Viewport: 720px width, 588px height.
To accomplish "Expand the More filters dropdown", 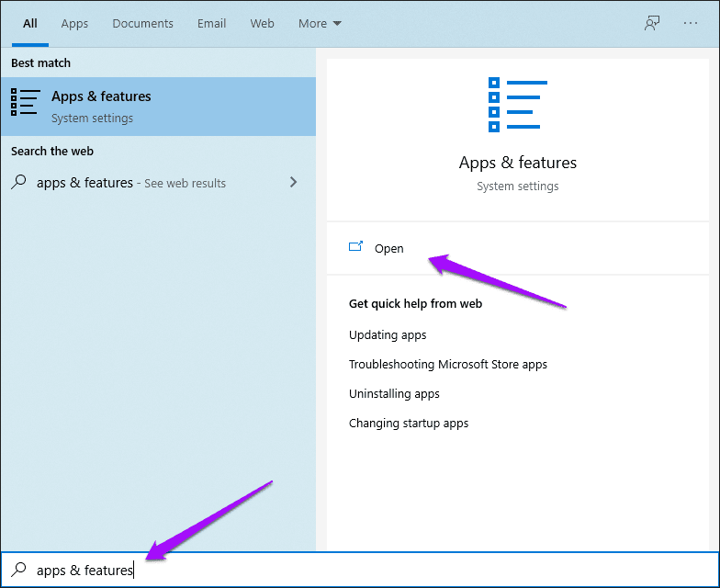I will 320,24.
